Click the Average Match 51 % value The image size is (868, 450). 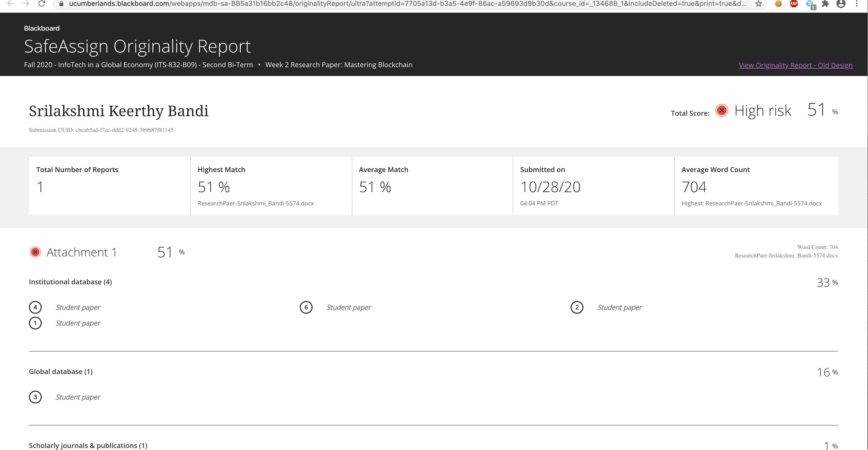click(x=375, y=187)
